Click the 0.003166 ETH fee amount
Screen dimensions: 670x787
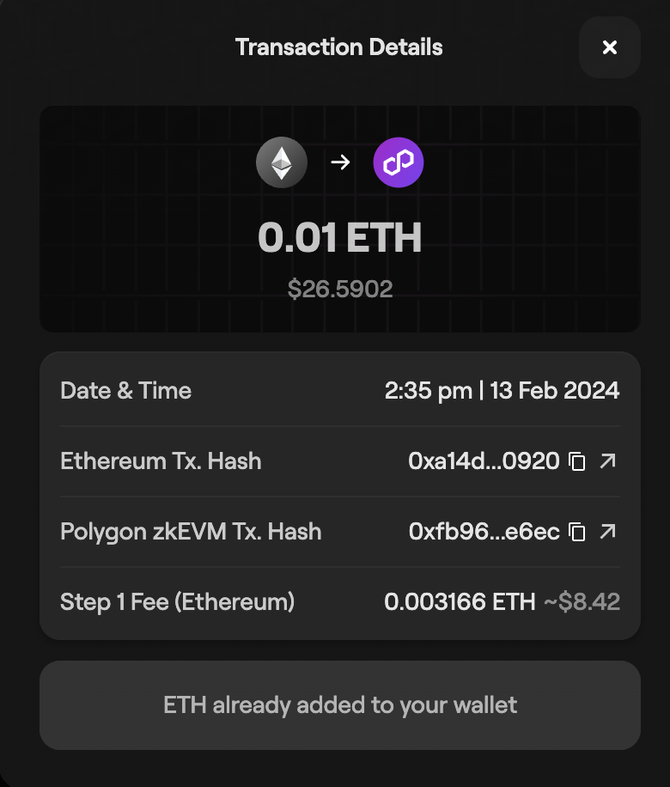coord(459,602)
